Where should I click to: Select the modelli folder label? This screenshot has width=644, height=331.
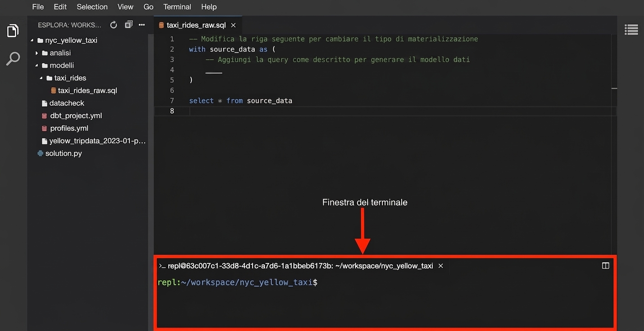coord(62,65)
